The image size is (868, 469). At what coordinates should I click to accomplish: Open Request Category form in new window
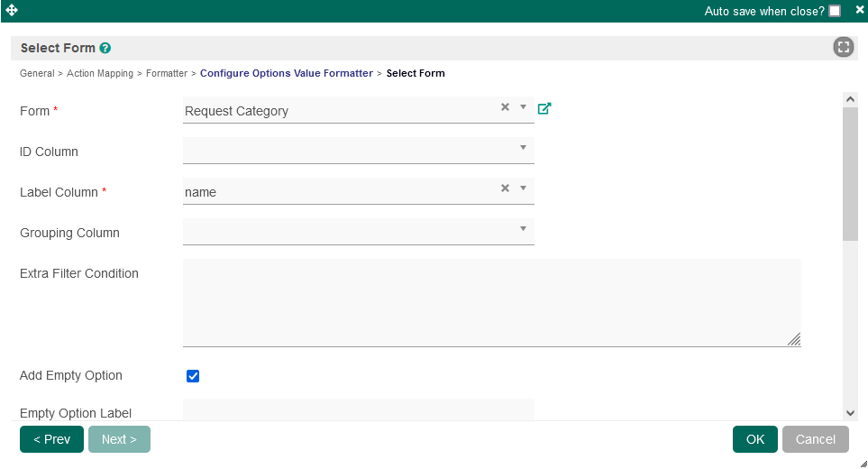click(x=544, y=108)
